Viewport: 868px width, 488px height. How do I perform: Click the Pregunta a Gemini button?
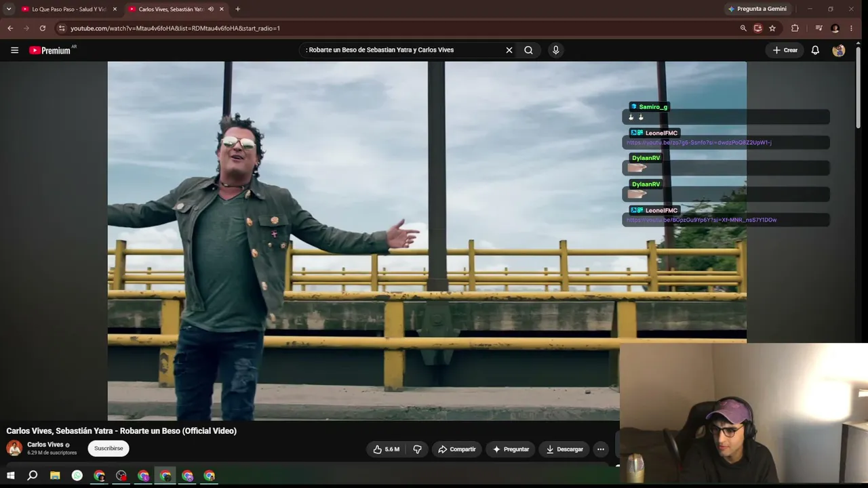point(757,9)
